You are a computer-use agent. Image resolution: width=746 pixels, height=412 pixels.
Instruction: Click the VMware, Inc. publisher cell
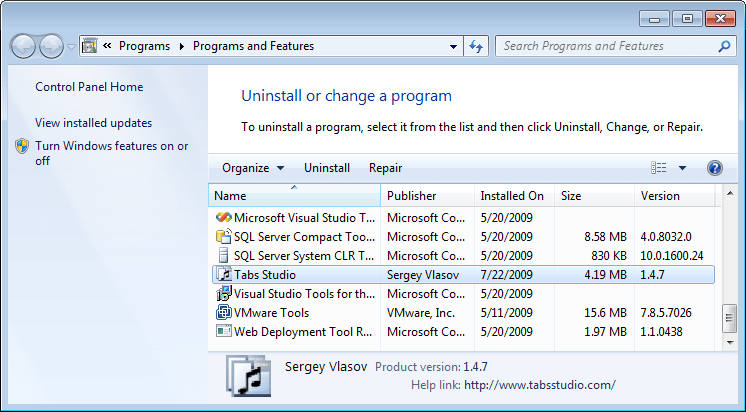(421, 313)
